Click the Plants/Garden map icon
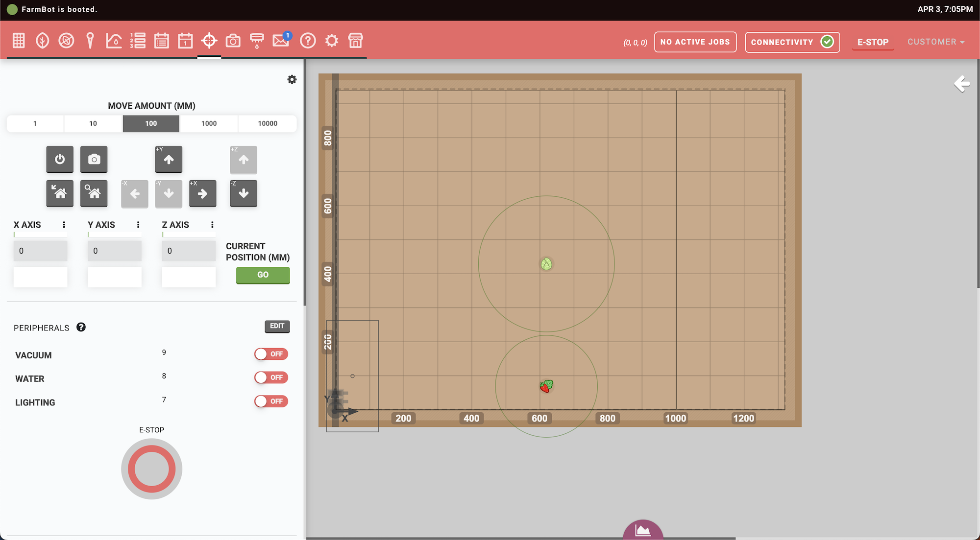The width and height of the screenshot is (980, 540). point(42,41)
